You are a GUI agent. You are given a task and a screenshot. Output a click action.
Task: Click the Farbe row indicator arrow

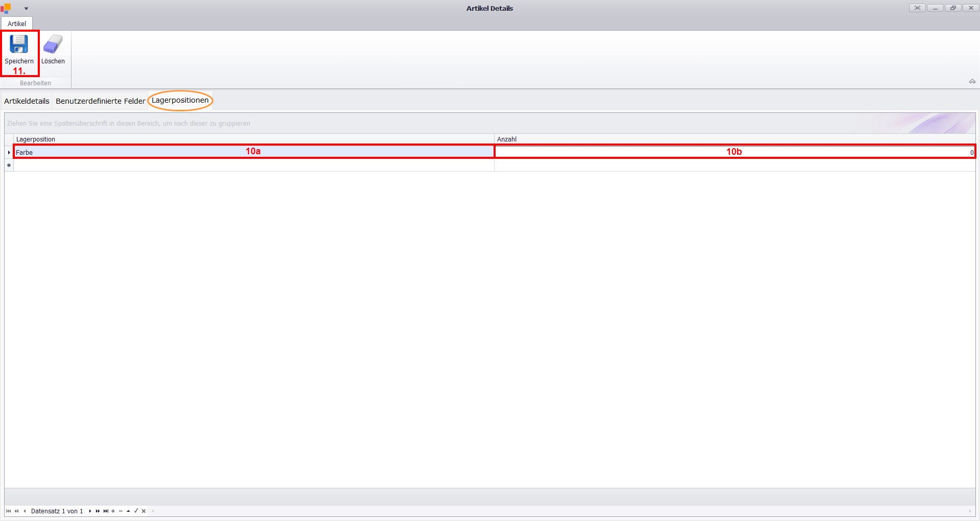[x=9, y=152]
